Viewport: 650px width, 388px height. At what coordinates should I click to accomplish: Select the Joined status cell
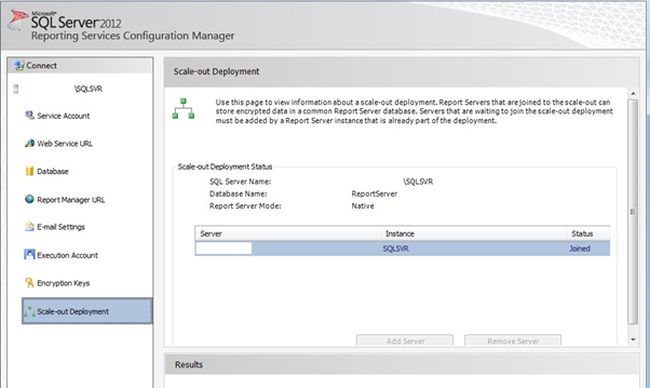coord(580,248)
